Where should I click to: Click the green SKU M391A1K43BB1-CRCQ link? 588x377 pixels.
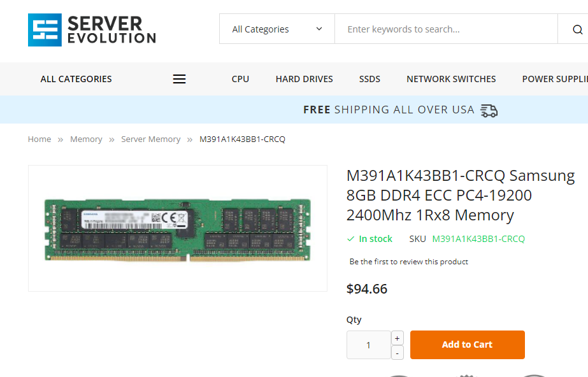(x=478, y=239)
